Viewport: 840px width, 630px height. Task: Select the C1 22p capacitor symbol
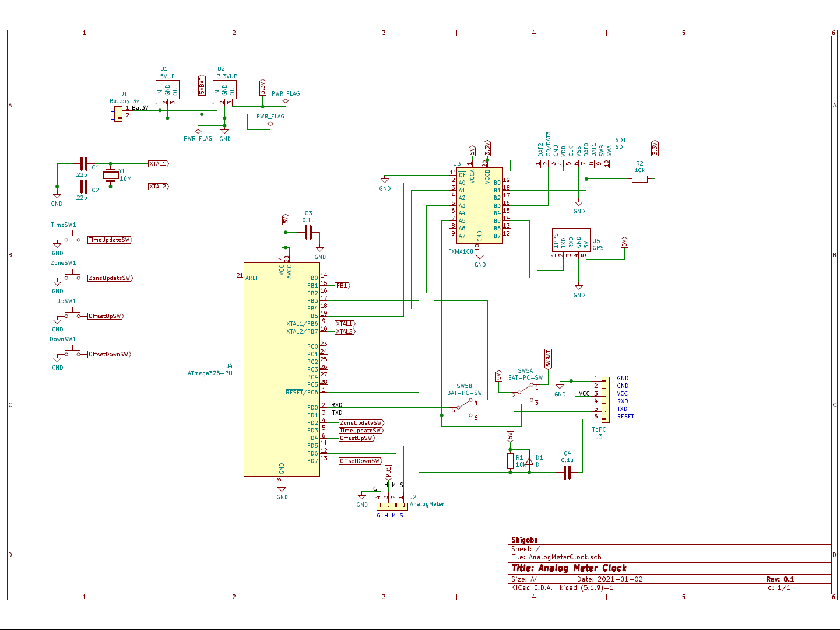point(83,164)
